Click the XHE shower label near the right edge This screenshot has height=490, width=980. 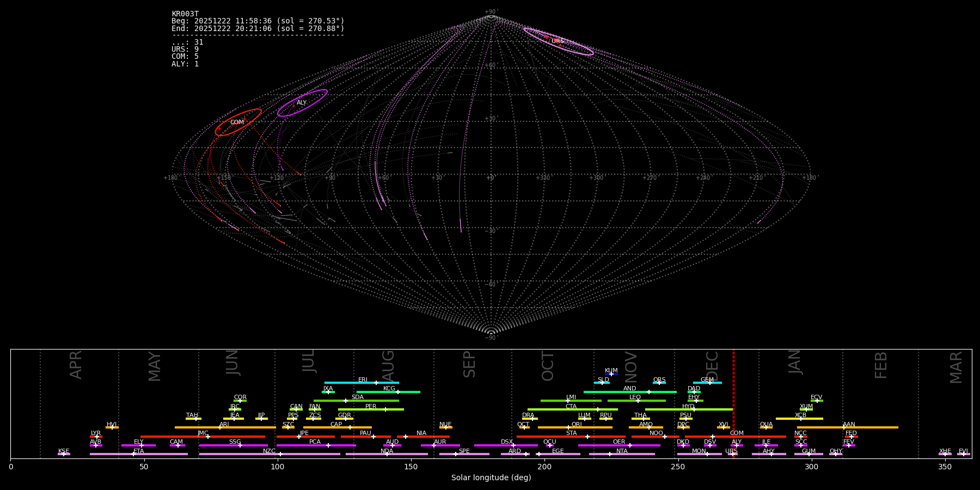click(x=945, y=451)
